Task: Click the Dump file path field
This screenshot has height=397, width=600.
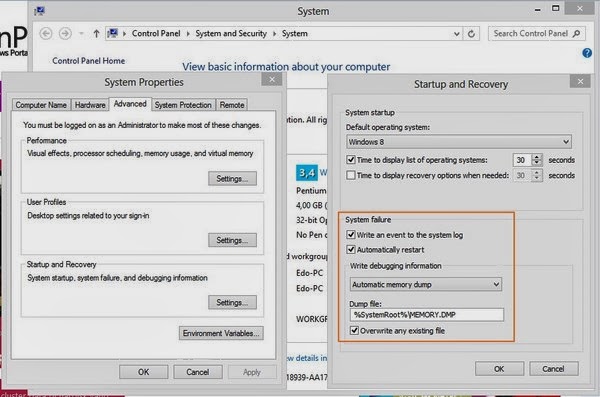Action: [x=427, y=315]
